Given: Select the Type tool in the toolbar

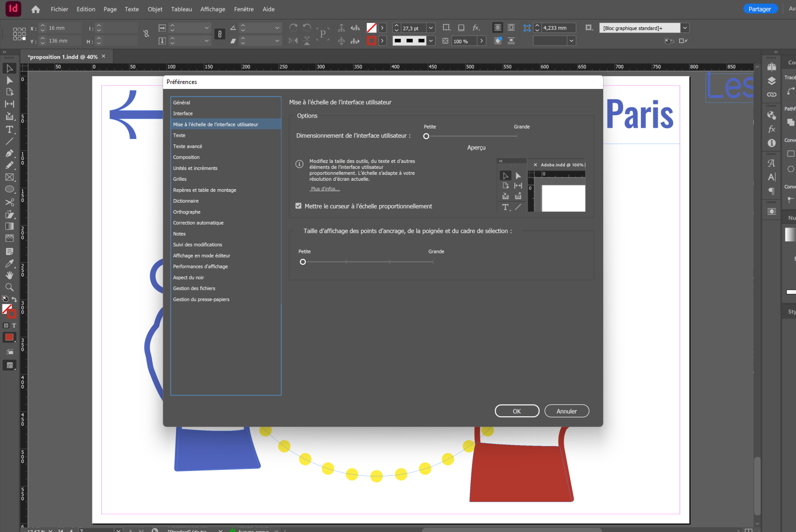Looking at the screenshot, I should 9,130.
